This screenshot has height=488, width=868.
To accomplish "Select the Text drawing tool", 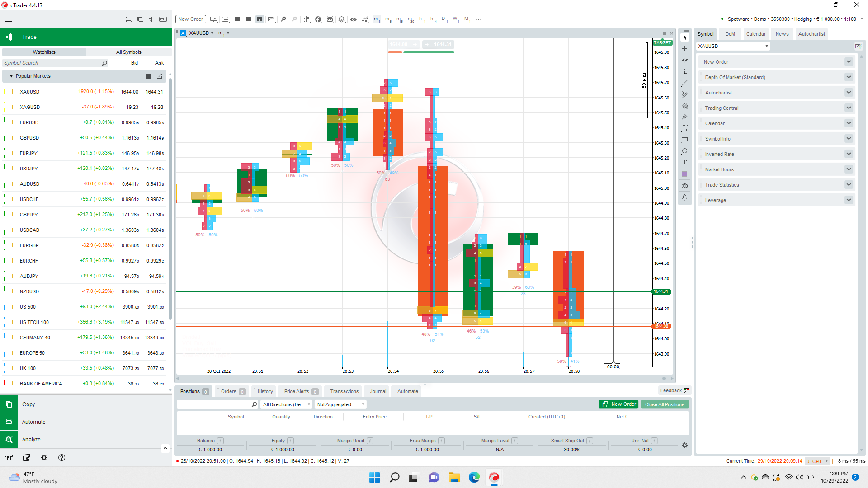I will pos(684,163).
